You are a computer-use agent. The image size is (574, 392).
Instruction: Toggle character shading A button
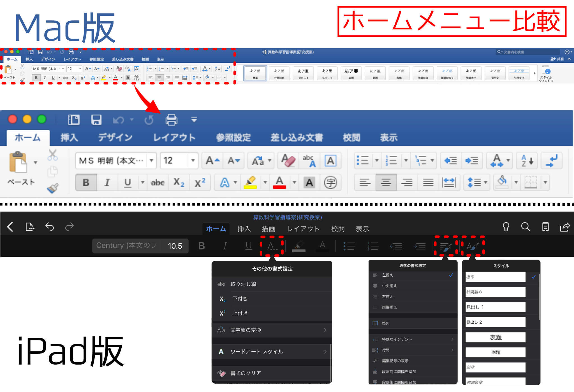click(309, 183)
